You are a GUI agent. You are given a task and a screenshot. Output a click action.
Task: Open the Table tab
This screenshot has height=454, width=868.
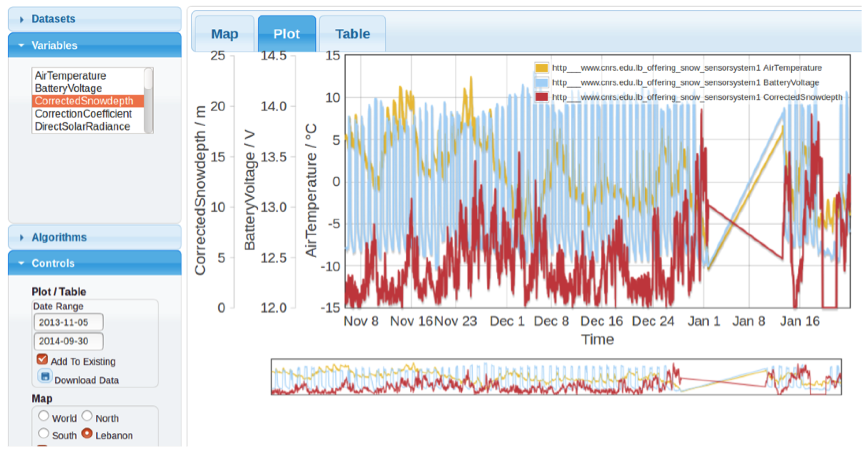click(x=352, y=34)
